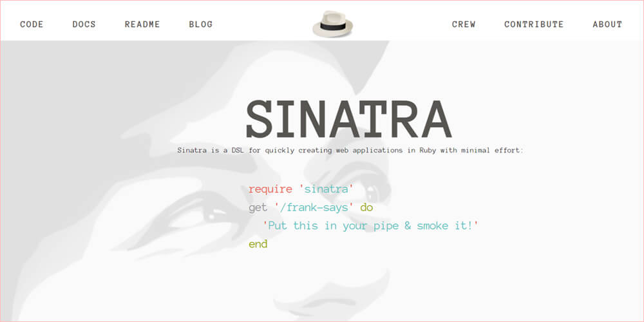Screen dimensions: 644x322
Task: Go to the DOCS page
Action: coord(84,24)
